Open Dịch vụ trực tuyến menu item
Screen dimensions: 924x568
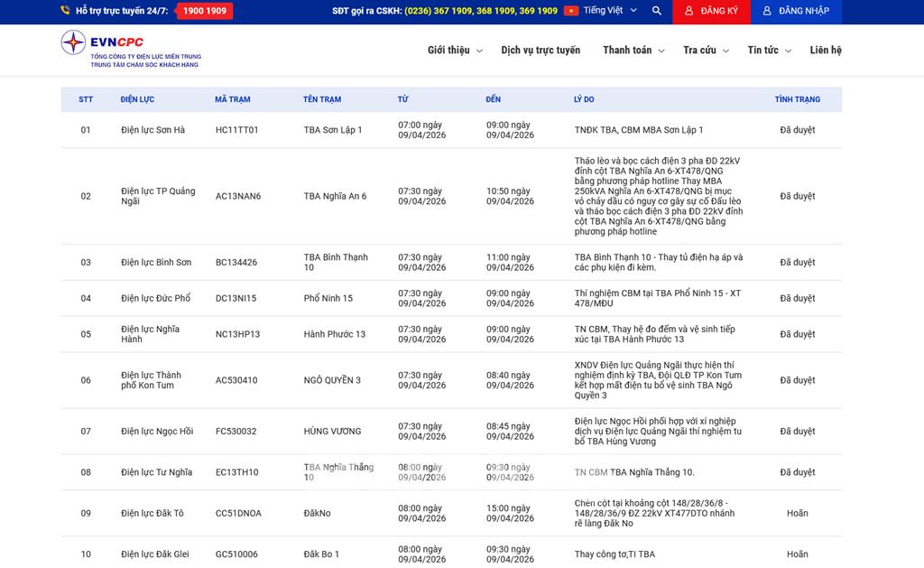click(x=541, y=51)
